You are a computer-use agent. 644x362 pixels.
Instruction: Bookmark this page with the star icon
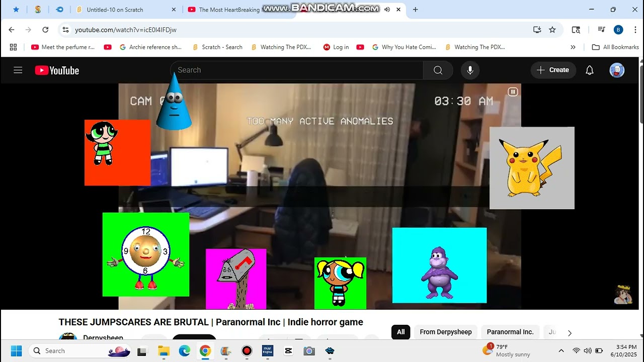pos(552,30)
